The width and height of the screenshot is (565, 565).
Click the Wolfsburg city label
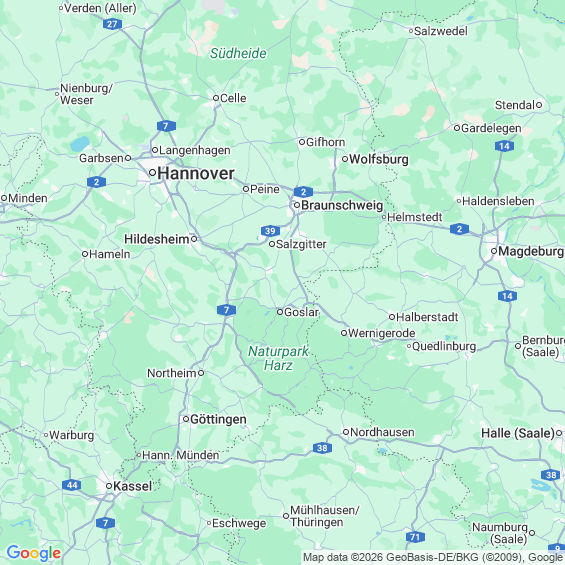[379, 159]
